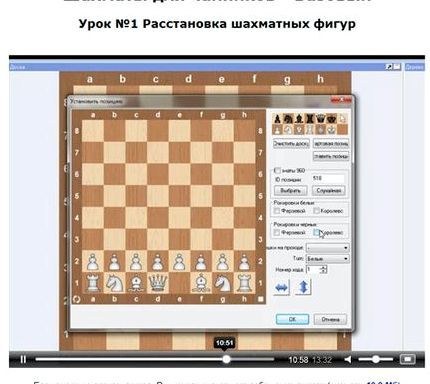Viewport: 430px width, 384px height.
Task: Click the white square marker at the board's bottom-right
Action: pos(261,299)
